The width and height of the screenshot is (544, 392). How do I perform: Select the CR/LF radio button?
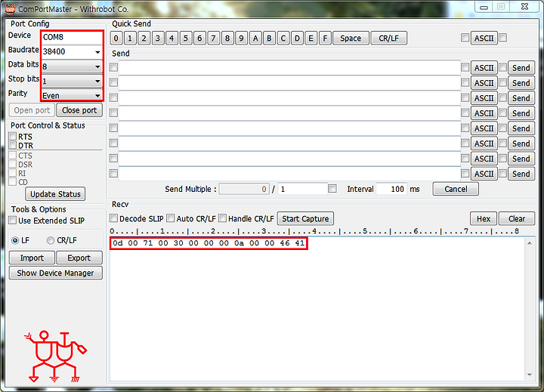[51, 240]
